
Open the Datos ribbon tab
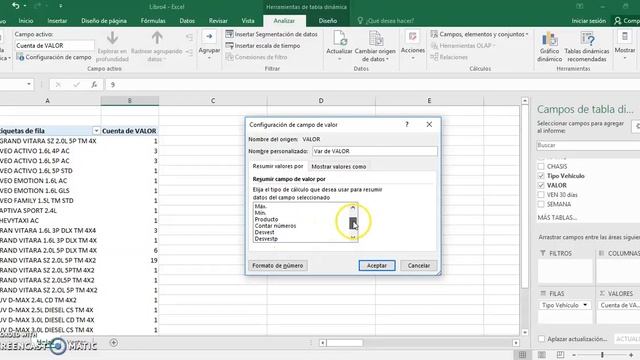187,20
